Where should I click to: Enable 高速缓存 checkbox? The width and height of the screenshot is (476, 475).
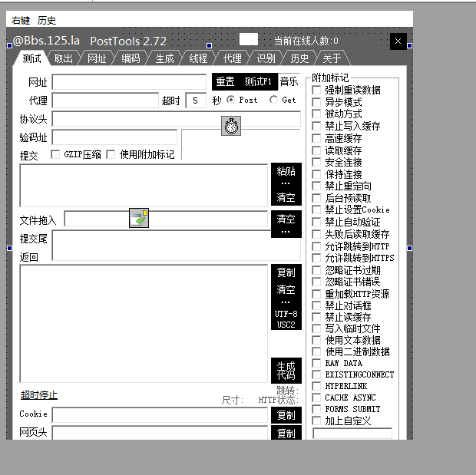(316, 138)
